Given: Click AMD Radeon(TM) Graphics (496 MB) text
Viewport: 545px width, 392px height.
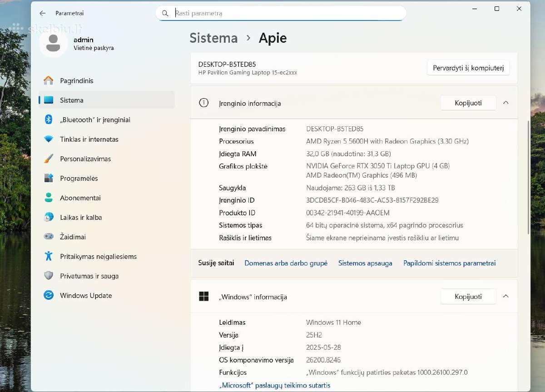Looking at the screenshot, I should [x=361, y=175].
